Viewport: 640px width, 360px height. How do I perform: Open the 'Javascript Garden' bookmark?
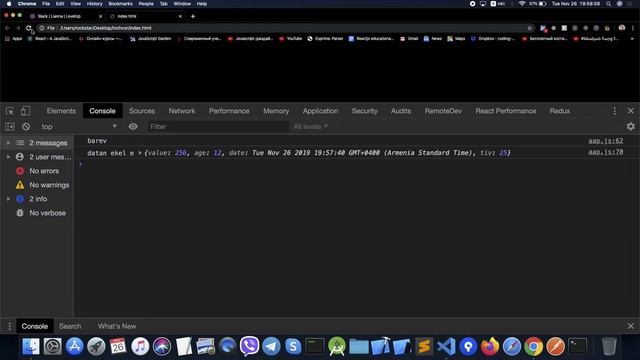(x=150, y=39)
